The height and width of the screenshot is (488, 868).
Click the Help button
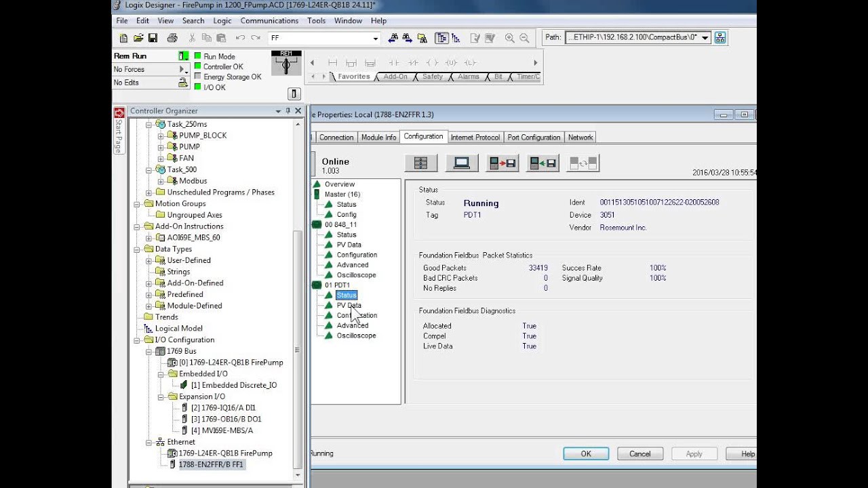(743, 454)
